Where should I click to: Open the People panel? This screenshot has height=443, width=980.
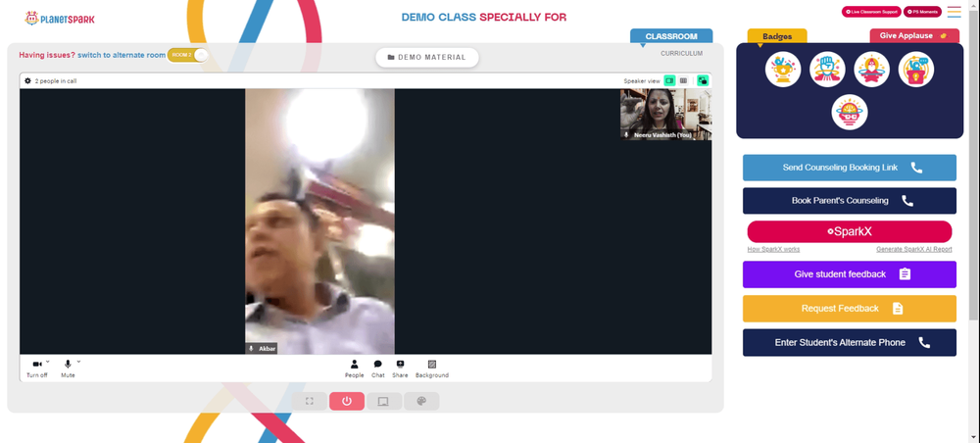click(x=355, y=369)
